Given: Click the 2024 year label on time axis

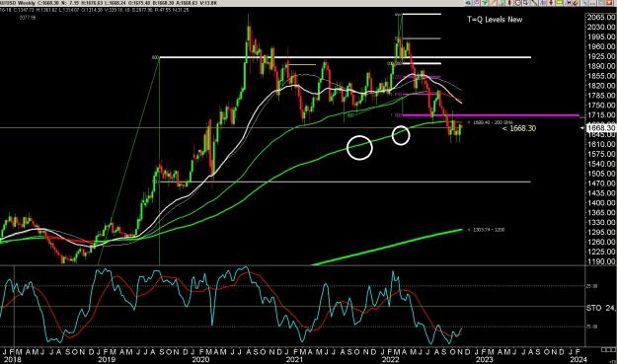Looking at the screenshot, I should (x=578, y=360).
